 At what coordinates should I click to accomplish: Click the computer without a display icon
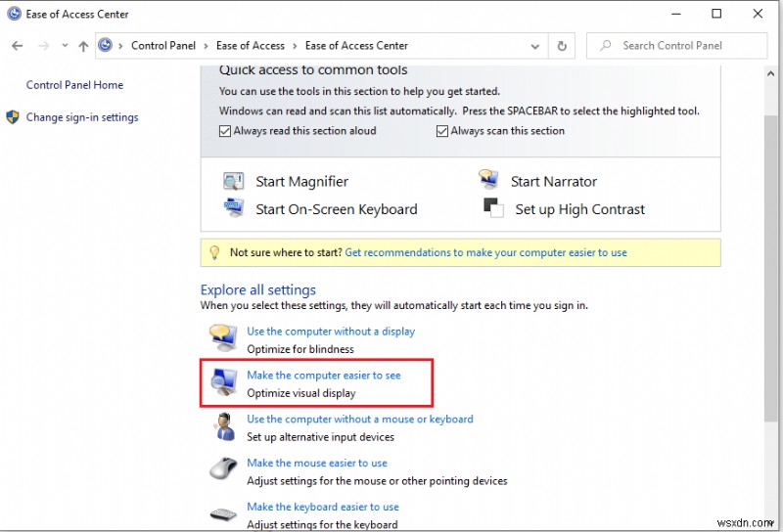pos(223,338)
